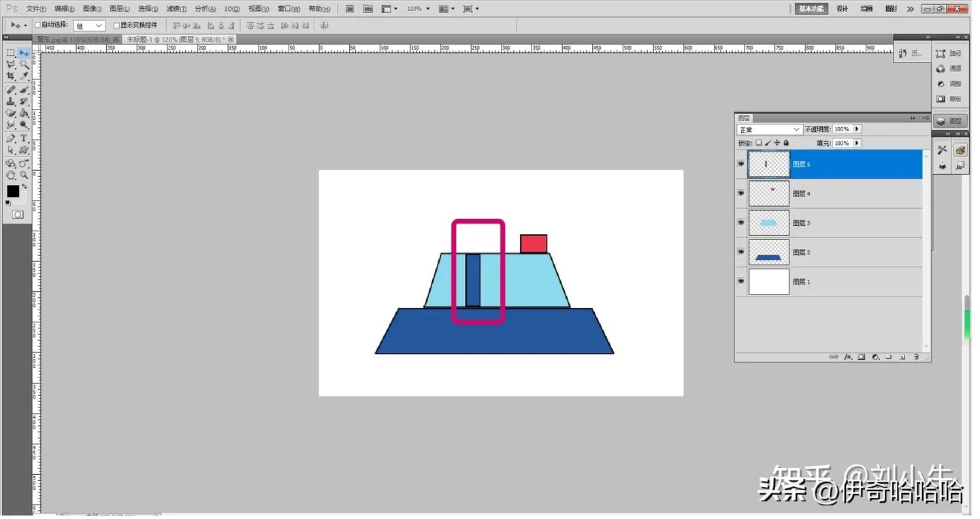Activate the Pen tool

[x=11, y=138]
